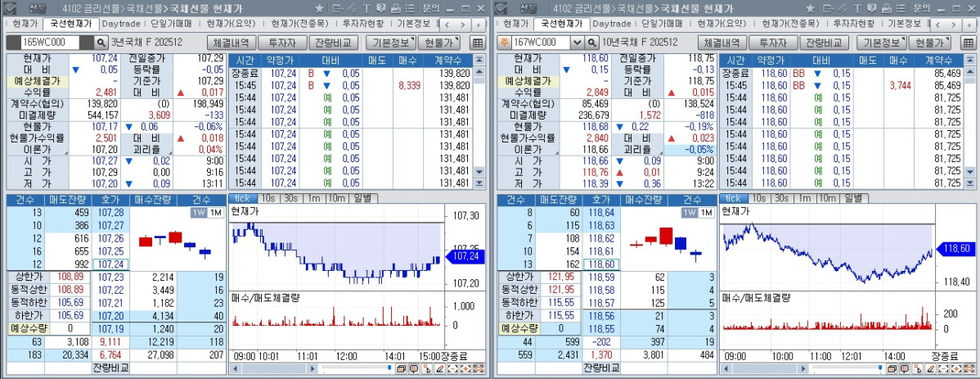This screenshot has height=379, width=980.
Task: Open list menu icon in right window title bar
Action: pos(900,9)
